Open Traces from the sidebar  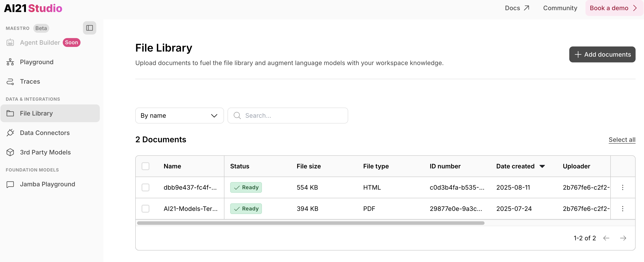(30, 81)
